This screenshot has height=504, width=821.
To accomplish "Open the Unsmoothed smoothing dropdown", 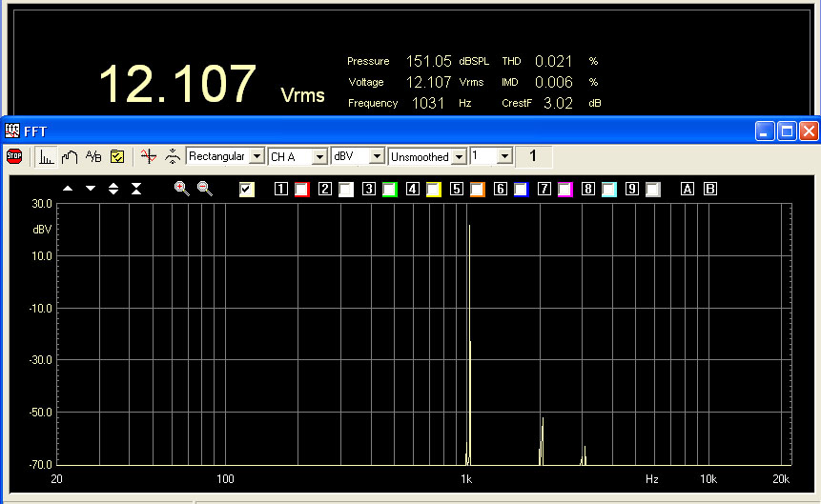I will point(459,156).
